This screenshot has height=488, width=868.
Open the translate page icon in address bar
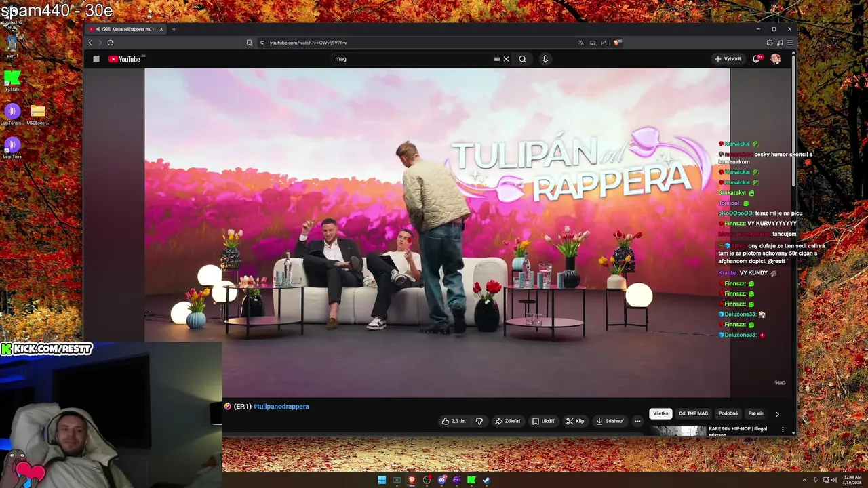tap(580, 43)
